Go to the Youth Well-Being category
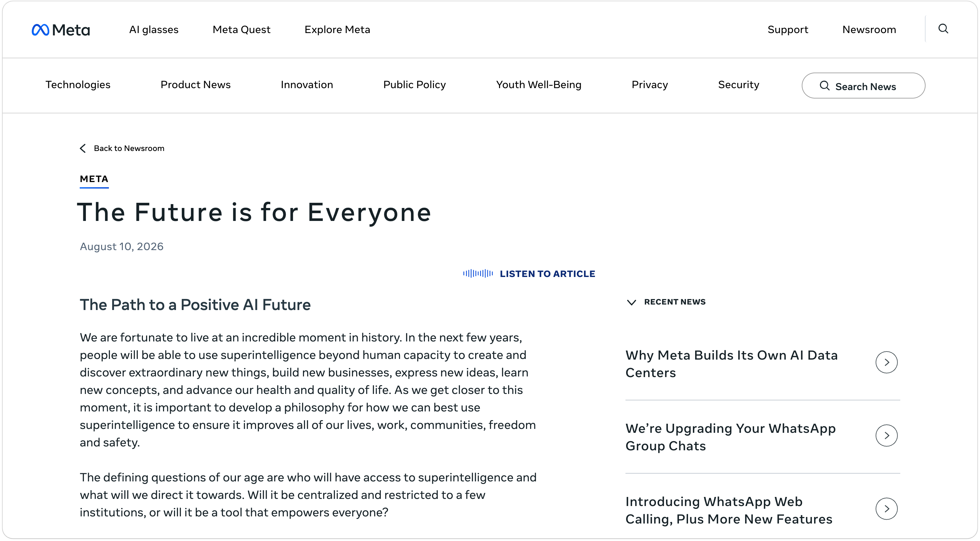This screenshot has height=541, width=980. coord(539,85)
